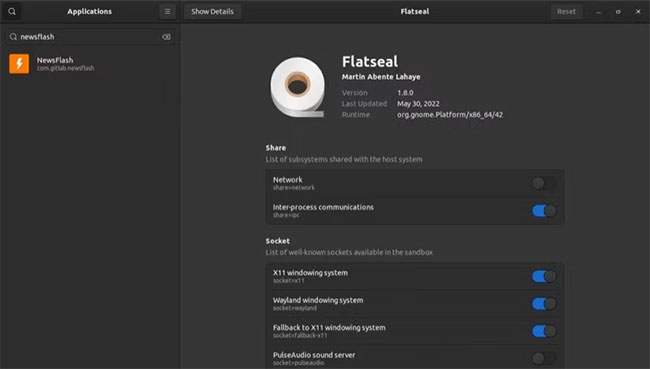
Task: Click the search icon in header bar
Action: (x=12, y=12)
